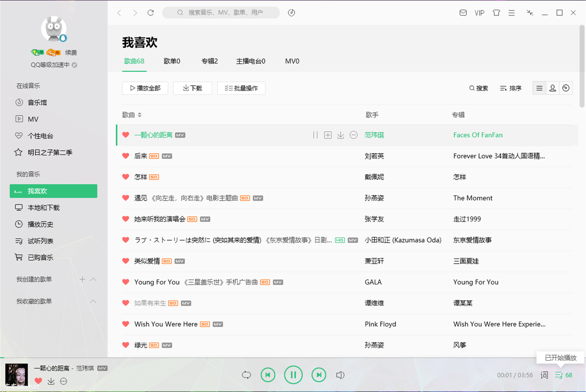Unlike the song 类似爱情
Screen dimensions: 586x392
click(x=126, y=261)
